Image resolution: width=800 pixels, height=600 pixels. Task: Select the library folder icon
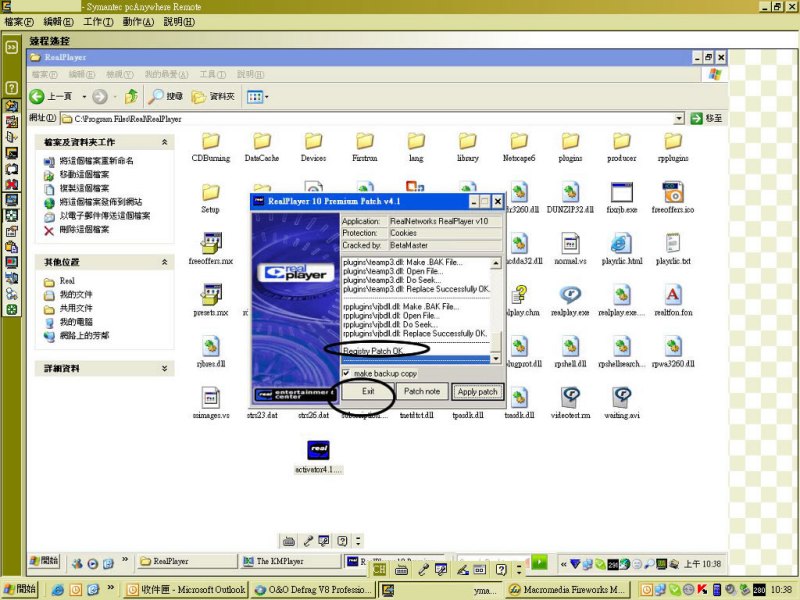click(467, 141)
